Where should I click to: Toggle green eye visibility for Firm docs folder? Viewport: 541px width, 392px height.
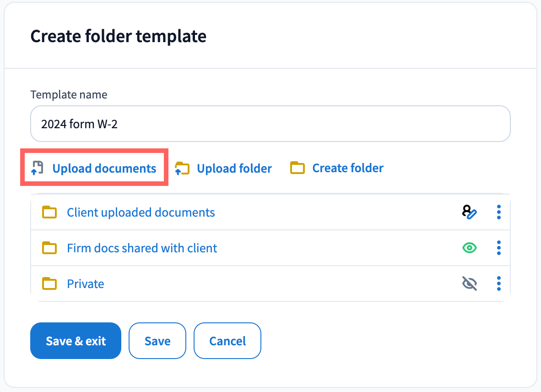[x=469, y=248]
